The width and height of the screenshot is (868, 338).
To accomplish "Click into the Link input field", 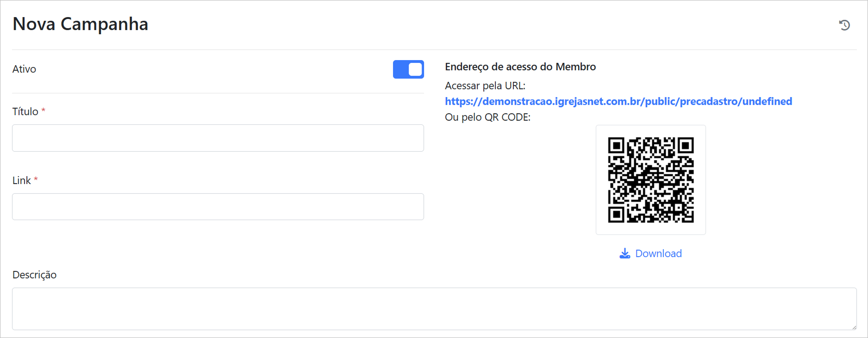I will click(x=218, y=207).
